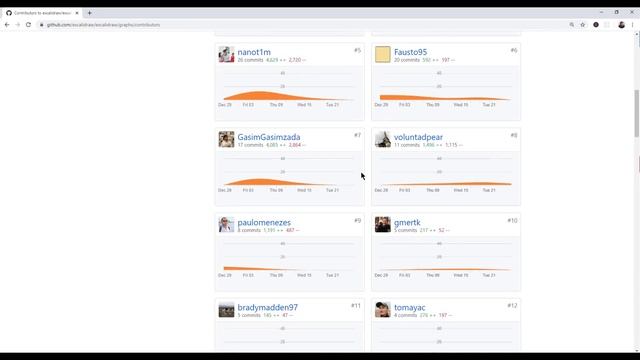Screen dimensions: 640x360
Task: Click the browser forward arrow
Action: tap(18, 25)
